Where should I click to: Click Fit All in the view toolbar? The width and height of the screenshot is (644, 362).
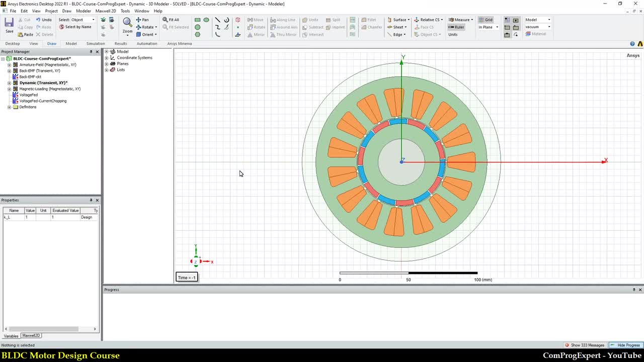click(x=171, y=20)
